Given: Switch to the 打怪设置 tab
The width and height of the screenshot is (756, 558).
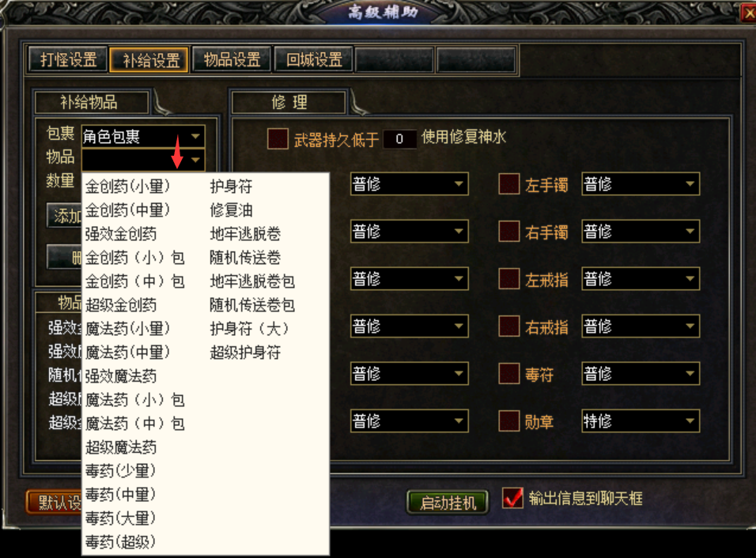Looking at the screenshot, I should tap(68, 59).
